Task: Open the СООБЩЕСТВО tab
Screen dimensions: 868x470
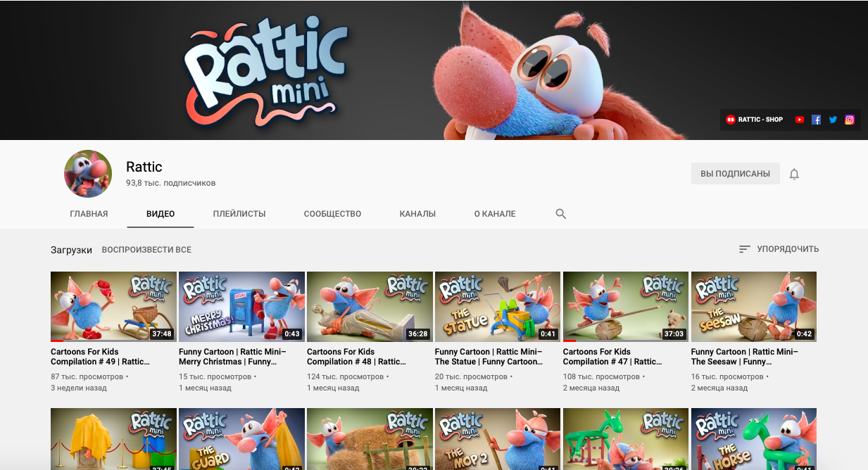Action: click(332, 214)
